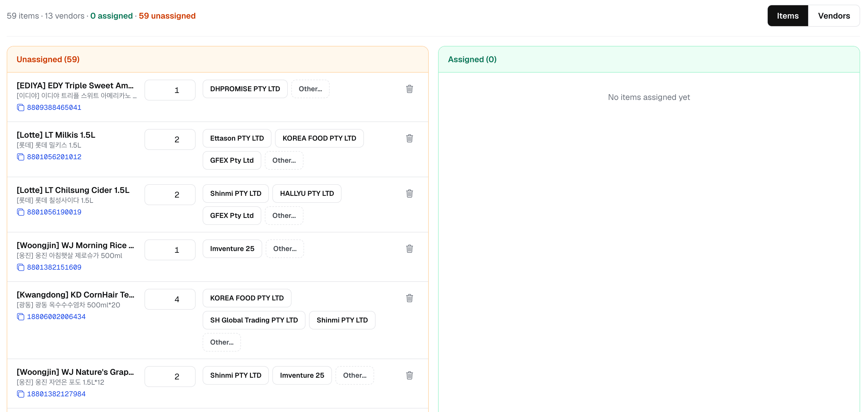Edit quantity field for WJ Morning Rice
Viewport: 868px width, 412px height.
click(170, 250)
